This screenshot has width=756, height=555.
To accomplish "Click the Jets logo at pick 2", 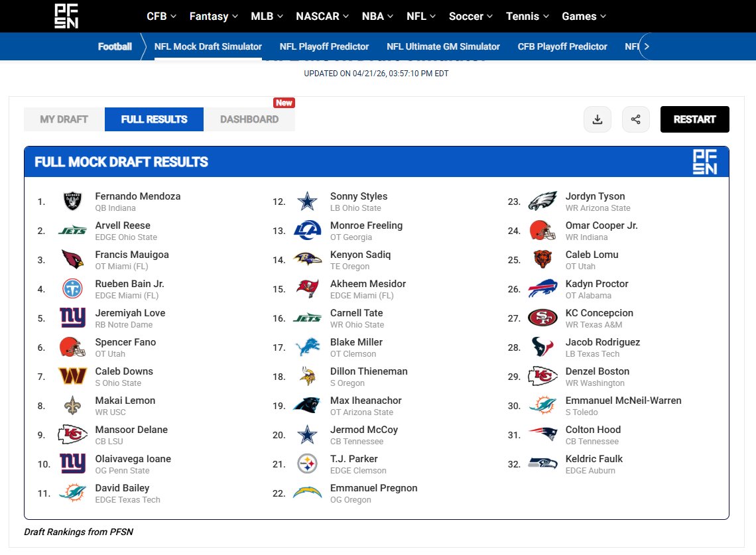I will (x=73, y=231).
